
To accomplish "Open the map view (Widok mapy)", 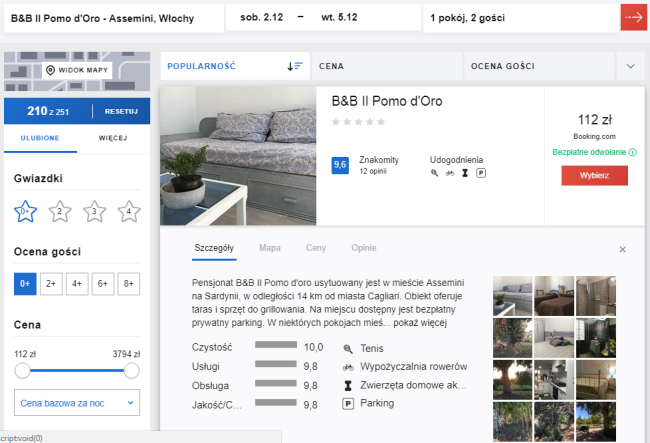I will coord(77,70).
